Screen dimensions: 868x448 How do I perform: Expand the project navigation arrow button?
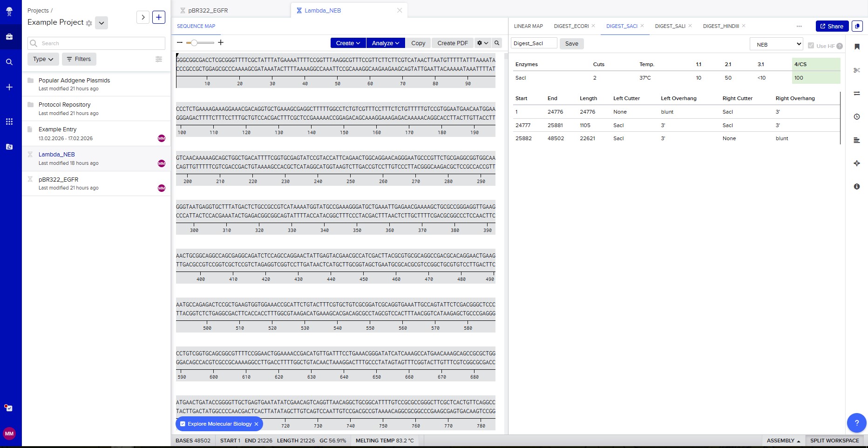143,17
